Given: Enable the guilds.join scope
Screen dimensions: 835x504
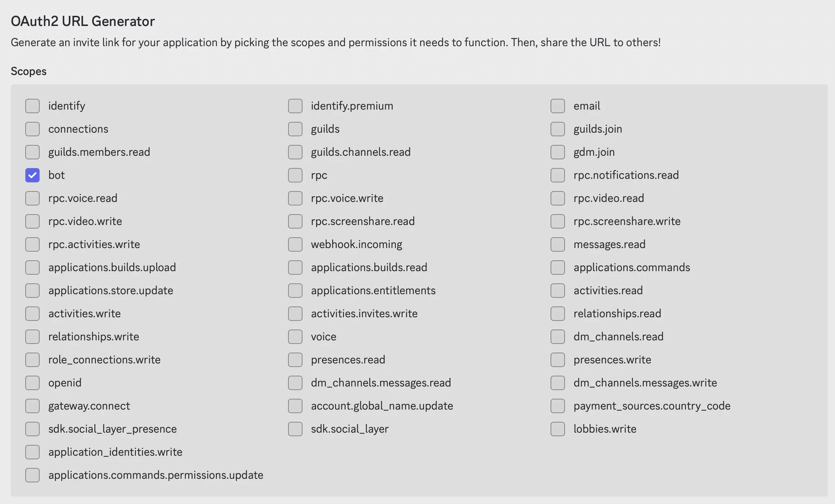Looking at the screenshot, I should [557, 129].
